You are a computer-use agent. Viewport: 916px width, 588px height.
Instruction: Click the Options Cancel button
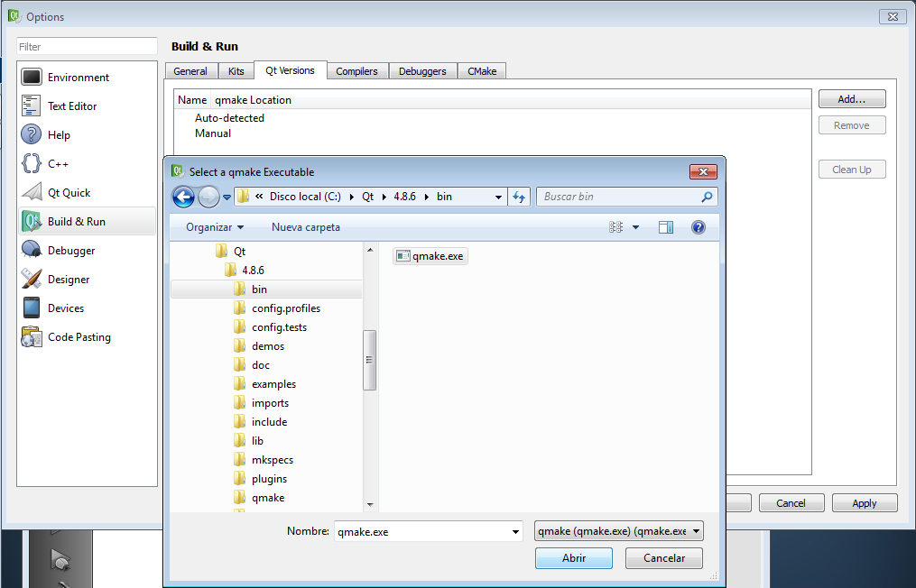point(791,503)
